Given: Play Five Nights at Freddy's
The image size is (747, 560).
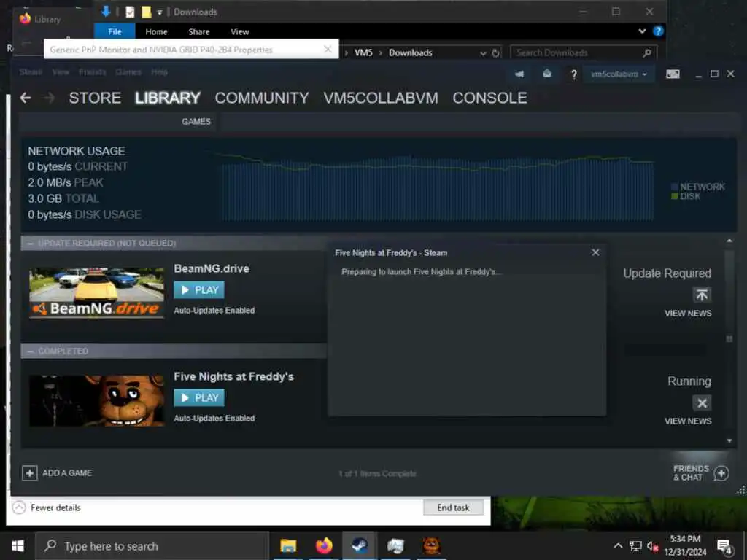Looking at the screenshot, I should click(x=199, y=397).
